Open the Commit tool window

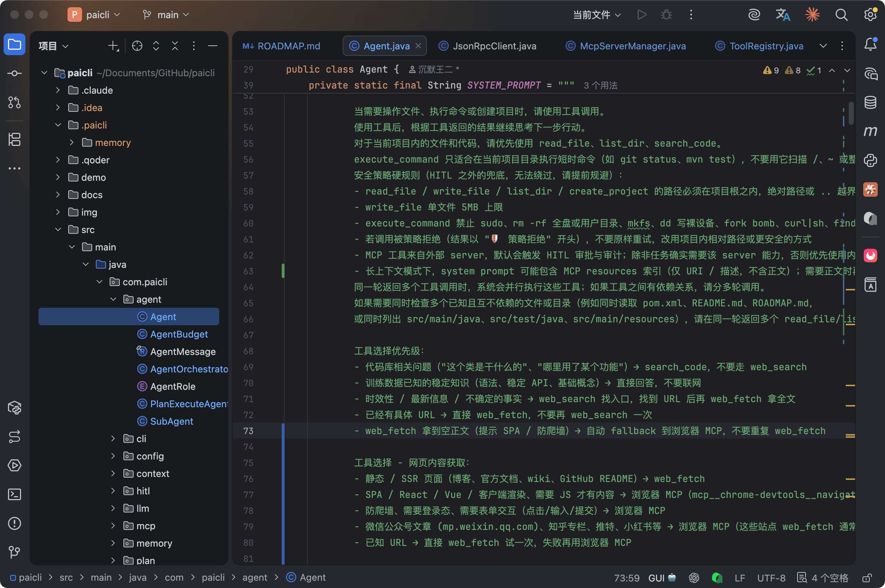pyautogui.click(x=14, y=73)
